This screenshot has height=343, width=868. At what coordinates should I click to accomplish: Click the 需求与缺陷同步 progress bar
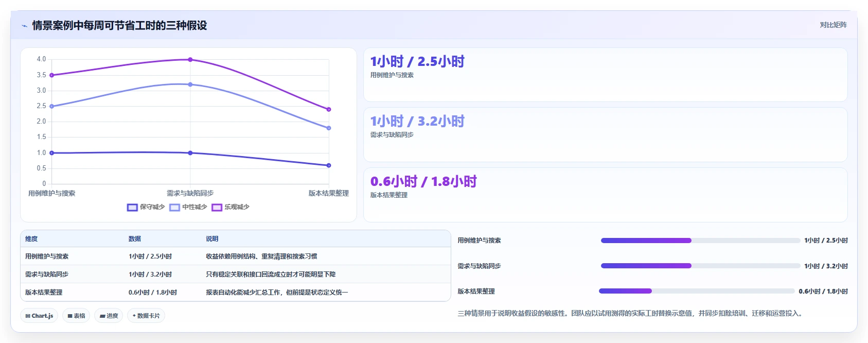[x=700, y=266]
